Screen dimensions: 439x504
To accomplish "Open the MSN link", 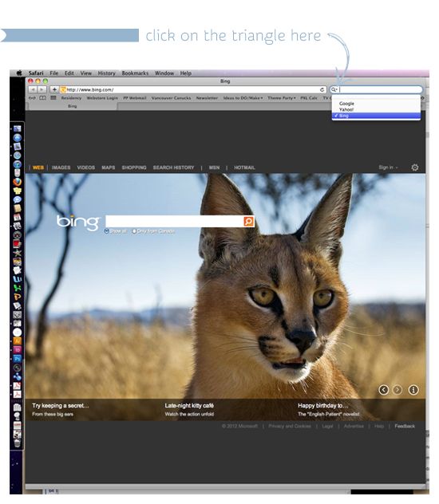I will pyautogui.click(x=214, y=167).
